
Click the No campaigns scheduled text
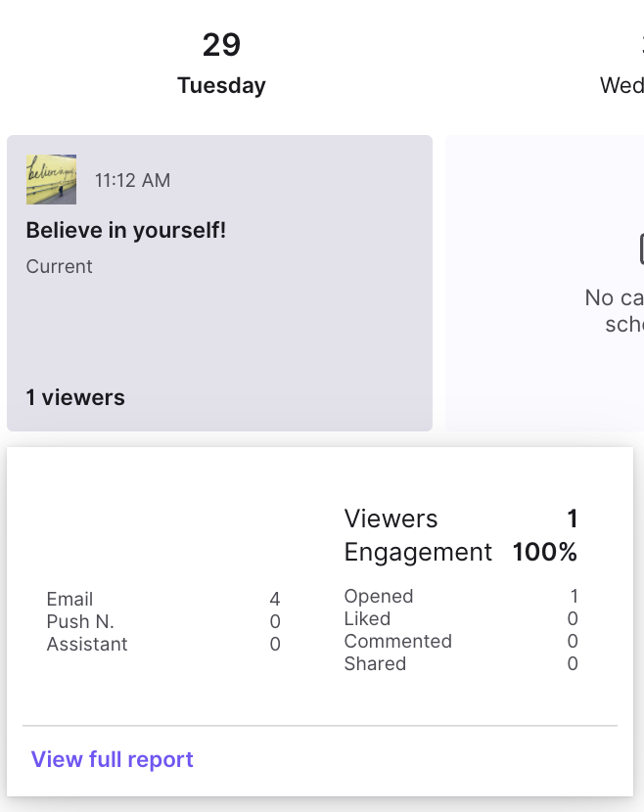click(x=615, y=311)
